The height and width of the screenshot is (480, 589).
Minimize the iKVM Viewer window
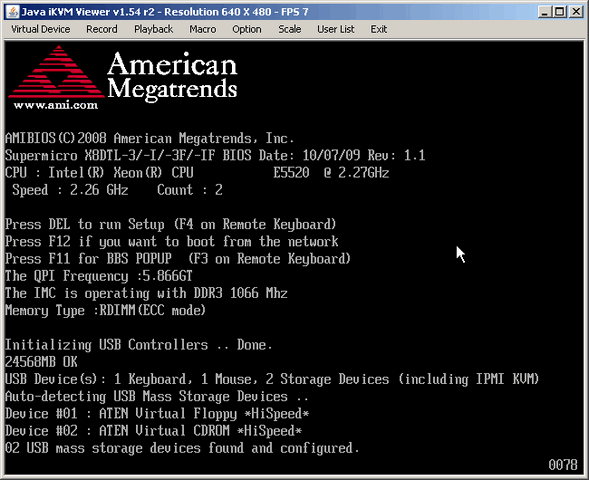pos(544,12)
